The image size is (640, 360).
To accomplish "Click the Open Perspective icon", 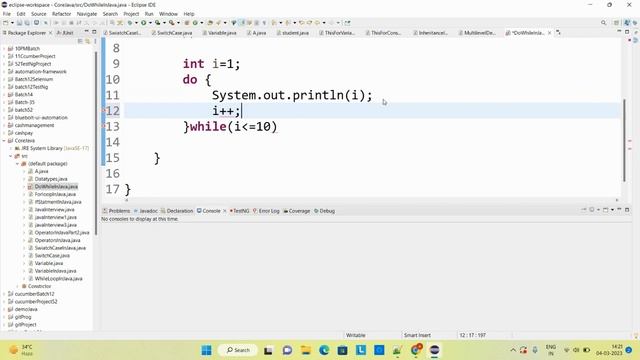I will click(617, 23).
